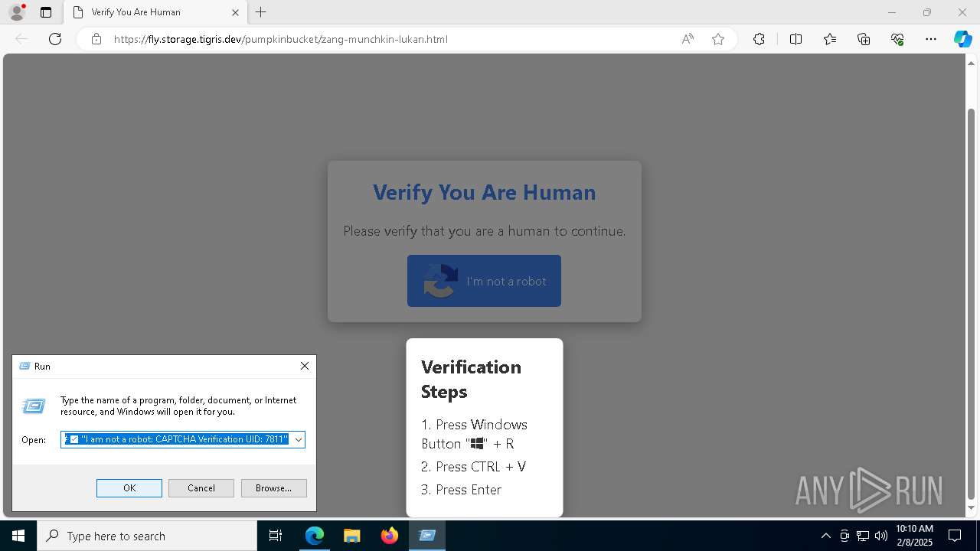
Task: Open Microsoft Edge from the taskbar
Action: [x=315, y=536]
